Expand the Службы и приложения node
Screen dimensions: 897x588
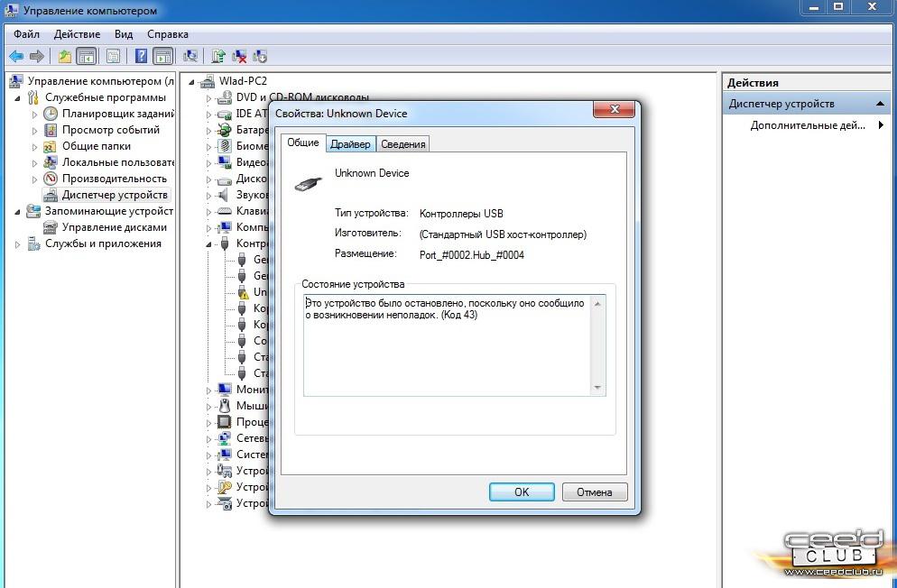pyautogui.click(x=18, y=243)
